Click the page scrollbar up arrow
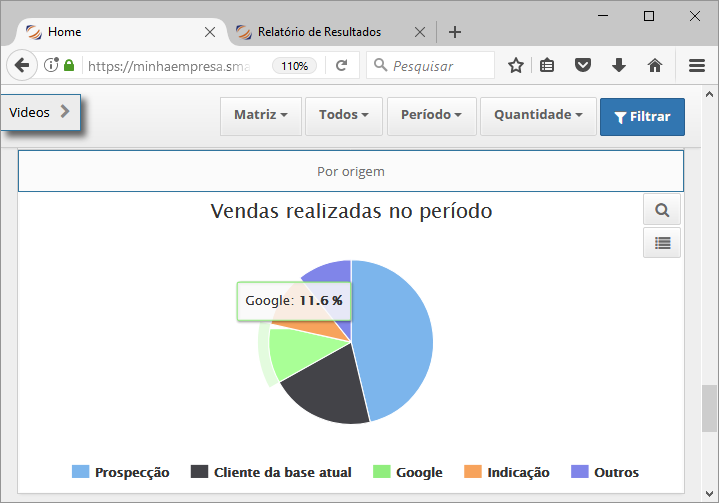This screenshot has width=719, height=503. 709,94
